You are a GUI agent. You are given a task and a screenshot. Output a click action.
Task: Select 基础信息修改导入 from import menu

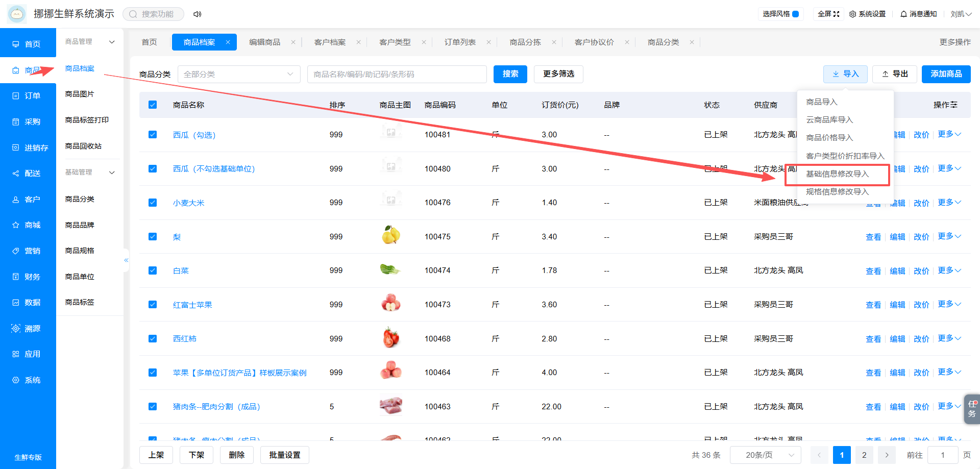(837, 174)
